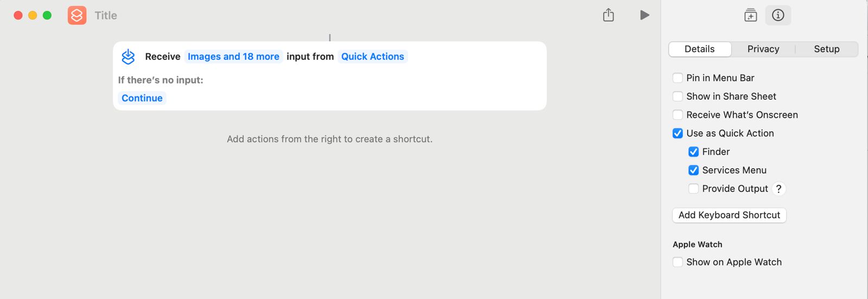This screenshot has height=299, width=868.
Task: Click the Add Keyboard Shortcut button
Action: (x=729, y=215)
